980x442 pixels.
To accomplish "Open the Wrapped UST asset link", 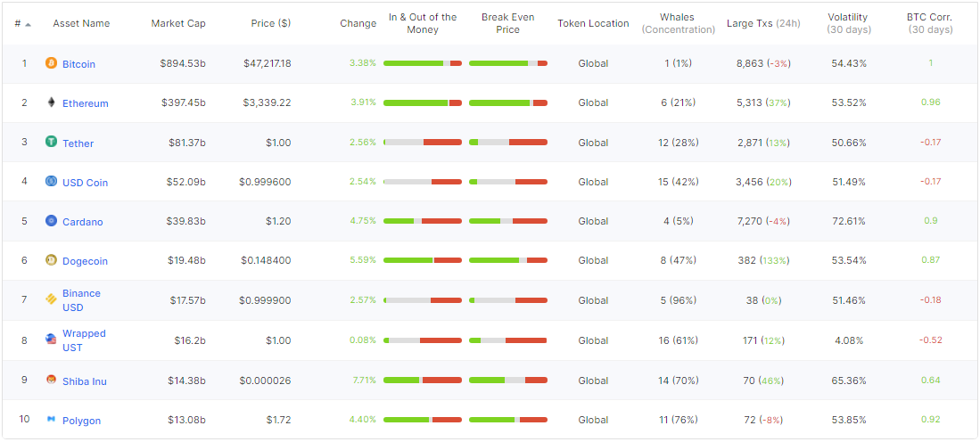I will pyautogui.click(x=85, y=340).
